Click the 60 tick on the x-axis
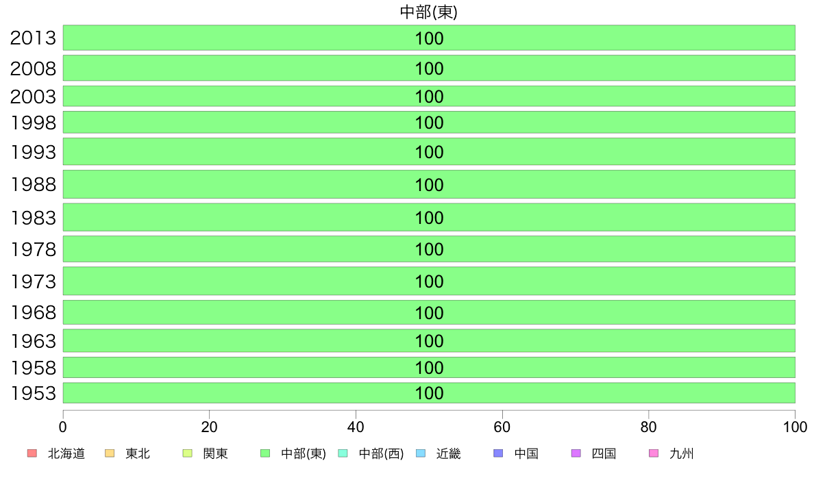Screen dimensions: 814x504 pos(502,427)
